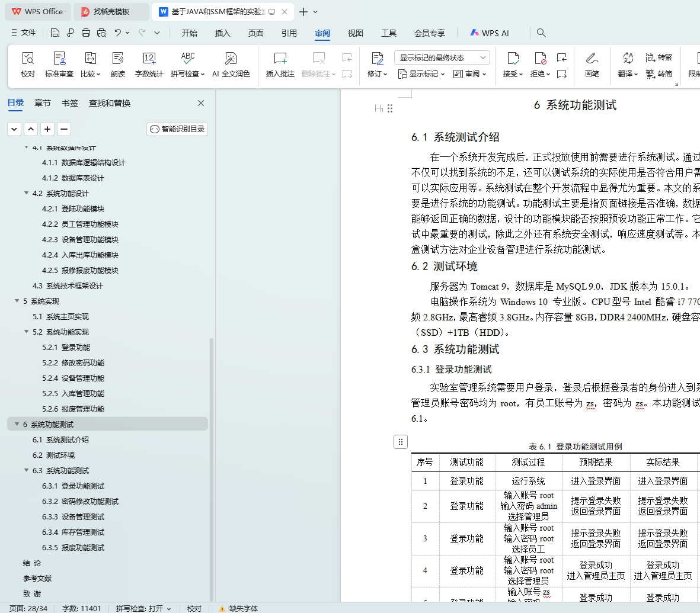This screenshot has width=700, height=613.
Task: Switch to the 引用 ribbon tab
Action: coord(289,33)
